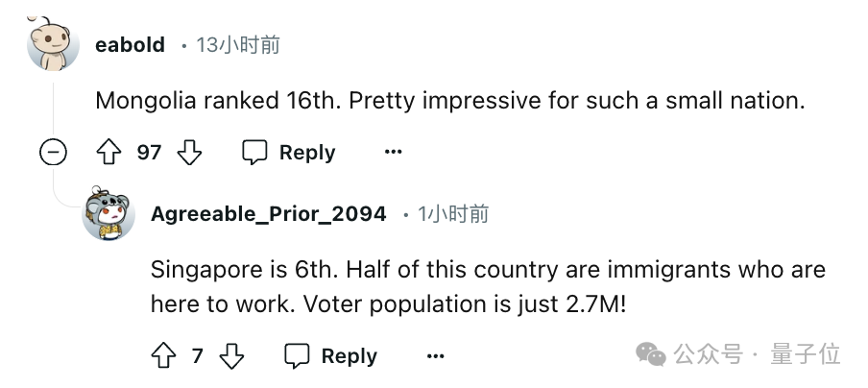The height and width of the screenshot is (388, 868).
Task: Downvote eabold's Mongolia comment
Action: [190, 153]
